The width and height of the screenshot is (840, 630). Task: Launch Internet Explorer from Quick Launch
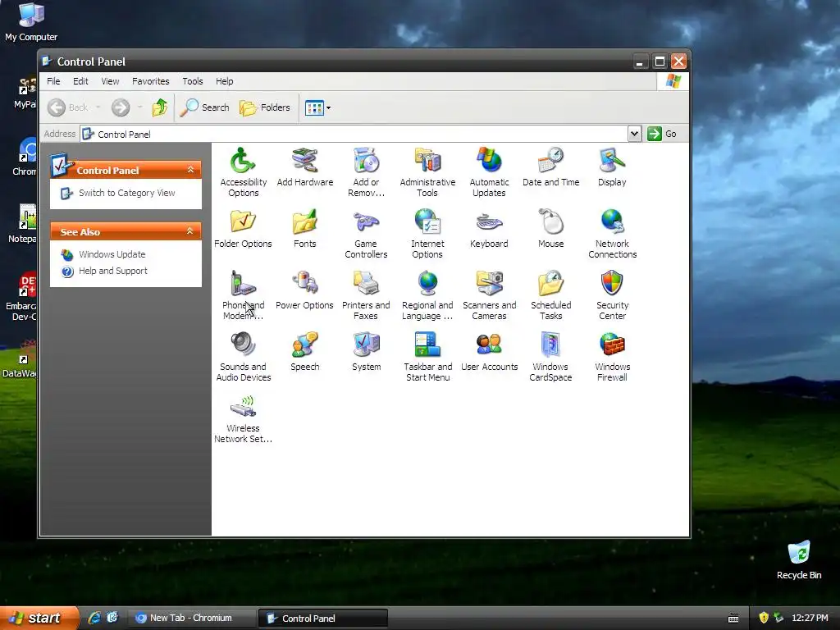click(x=94, y=618)
